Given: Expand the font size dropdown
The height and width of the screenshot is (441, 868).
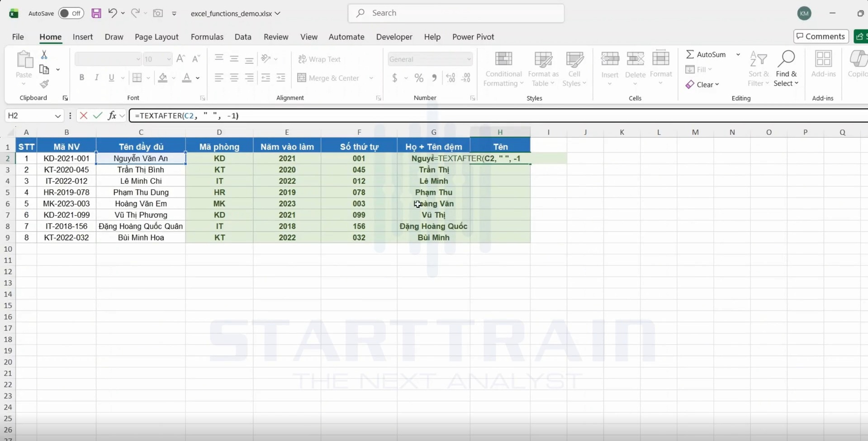Looking at the screenshot, I should 169,59.
